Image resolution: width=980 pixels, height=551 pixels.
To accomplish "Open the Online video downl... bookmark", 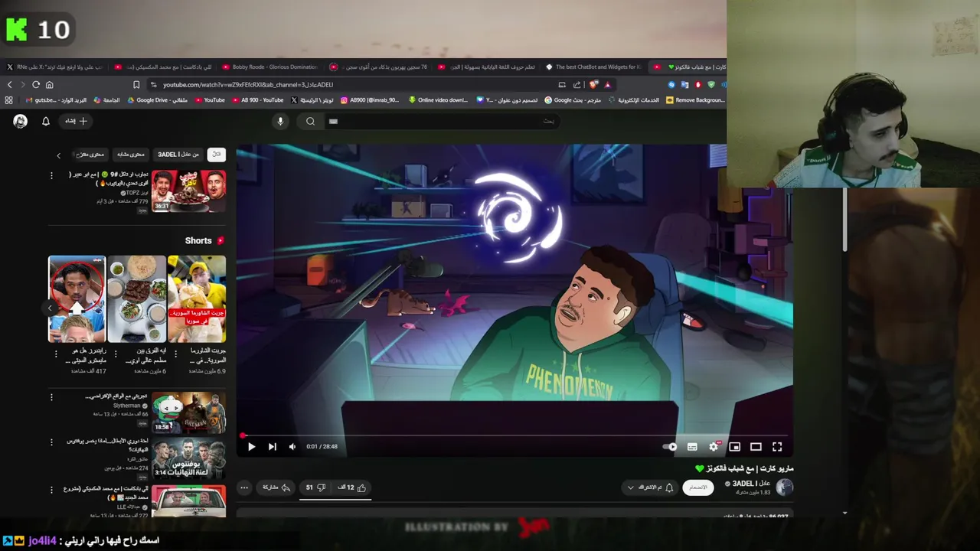I will (x=439, y=100).
